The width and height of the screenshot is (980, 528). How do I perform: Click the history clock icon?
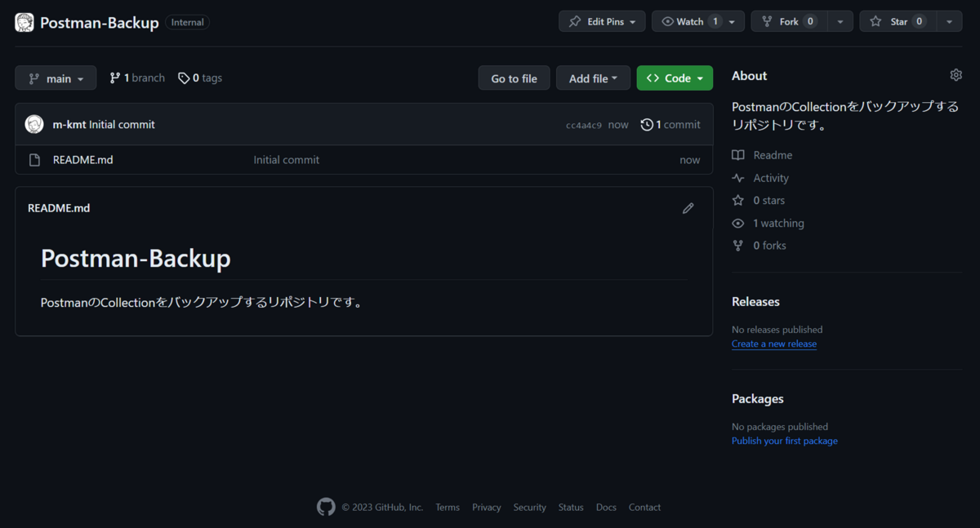[x=647, y=125]
